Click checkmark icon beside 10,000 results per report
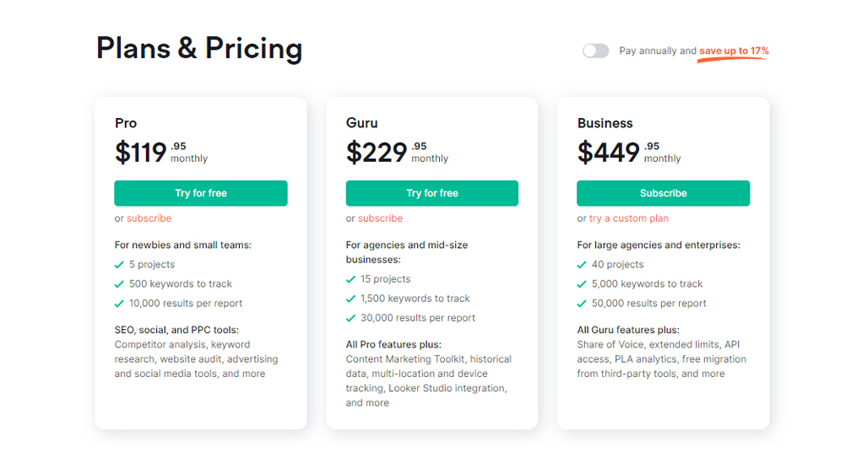The height and width of the screenshot is (469, 868). pos(119,304)
